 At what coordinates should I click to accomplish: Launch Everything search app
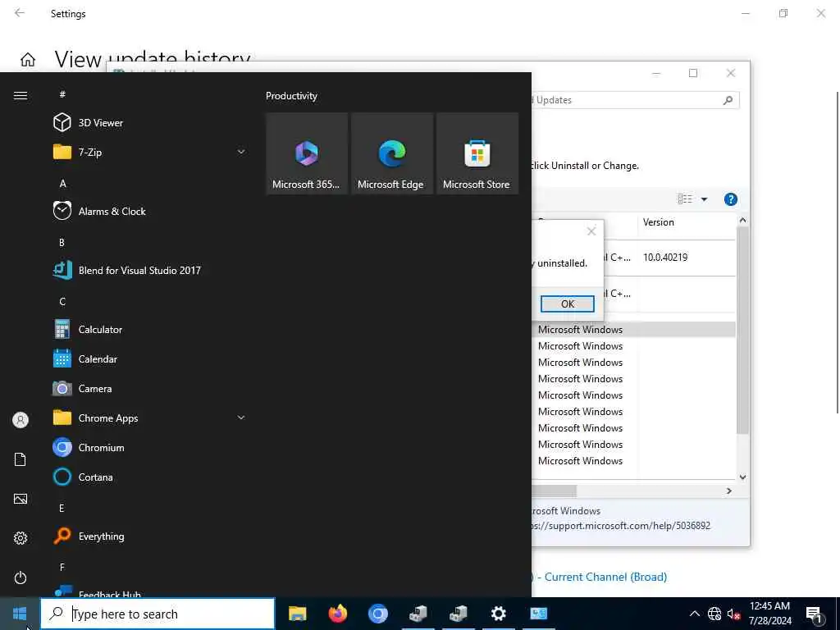(x=149, y=536)
